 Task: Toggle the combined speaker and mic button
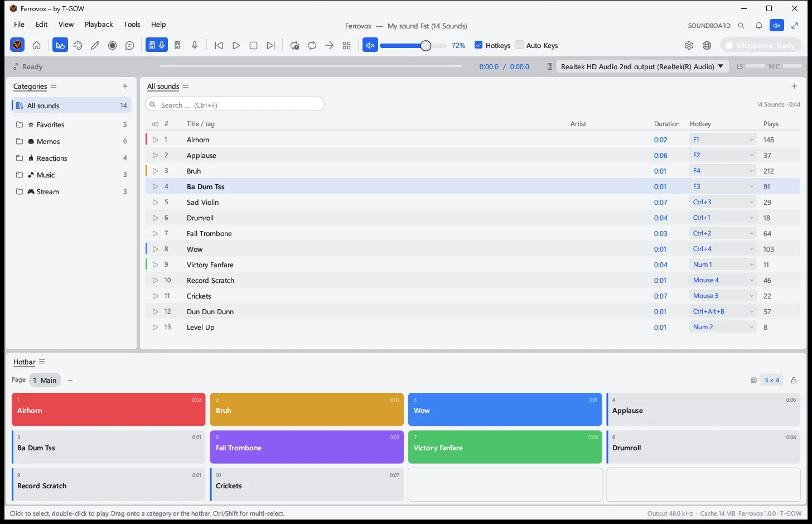click(x=157, y=45)
